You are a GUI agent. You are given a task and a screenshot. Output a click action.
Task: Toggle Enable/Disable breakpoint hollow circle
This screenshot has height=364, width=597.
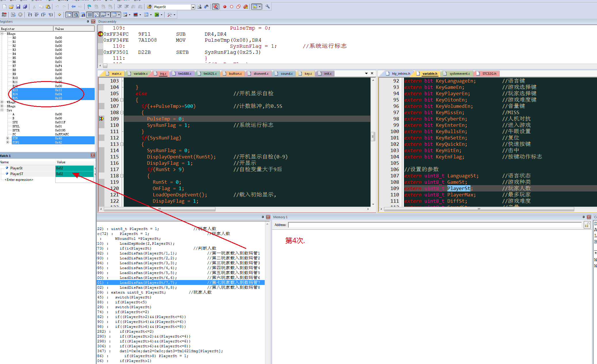pyautogui.click(x=232, y=7)
